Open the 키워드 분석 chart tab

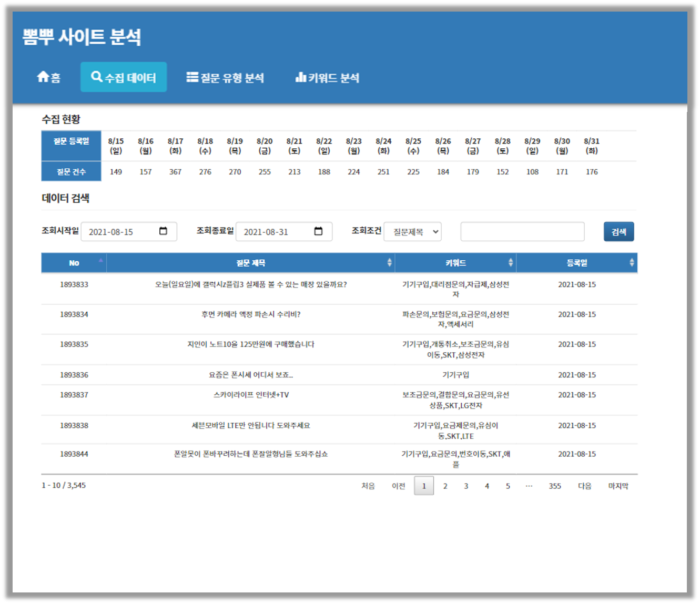(x=327, y=78)
